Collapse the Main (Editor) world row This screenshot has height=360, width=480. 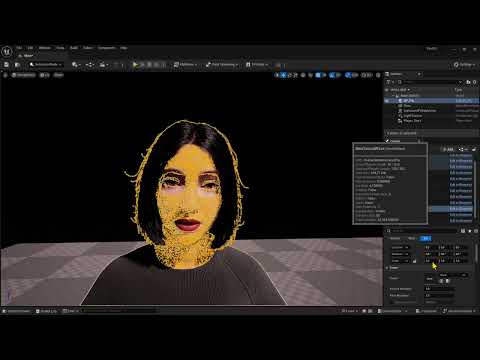[392, 95]
